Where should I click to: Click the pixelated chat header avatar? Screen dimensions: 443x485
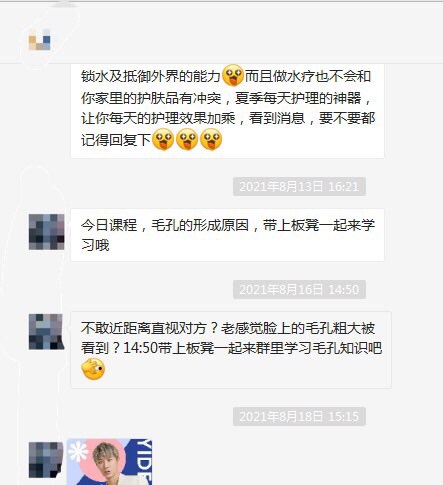point(39,40)
